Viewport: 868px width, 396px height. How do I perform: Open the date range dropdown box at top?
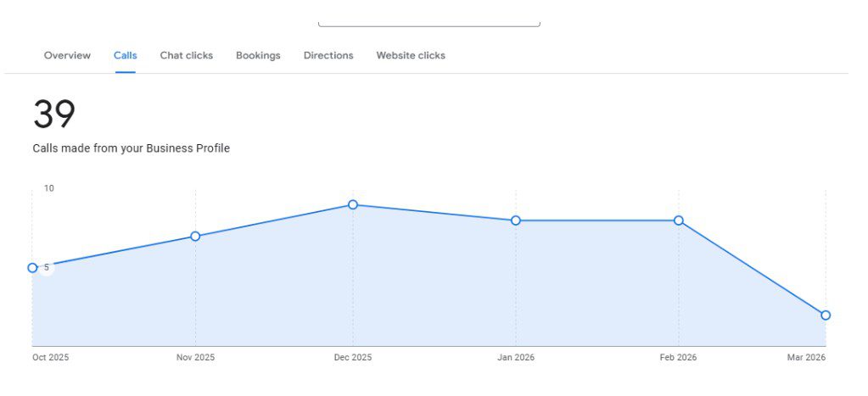428,21
